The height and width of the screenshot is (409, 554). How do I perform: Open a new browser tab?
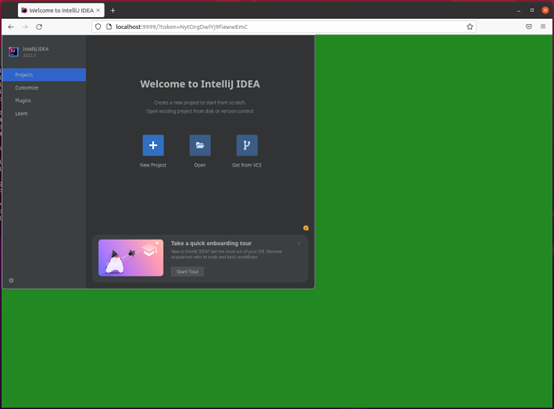tap(113, 11)
